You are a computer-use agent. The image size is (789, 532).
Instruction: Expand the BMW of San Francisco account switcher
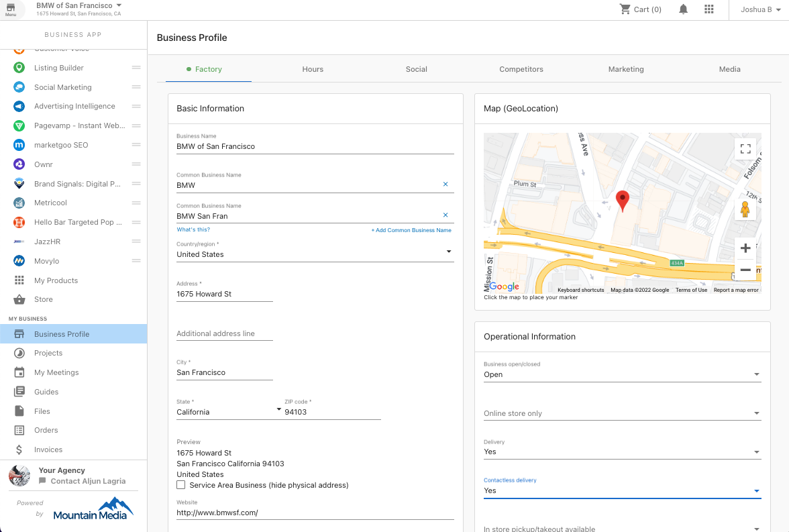pos(79,9)
